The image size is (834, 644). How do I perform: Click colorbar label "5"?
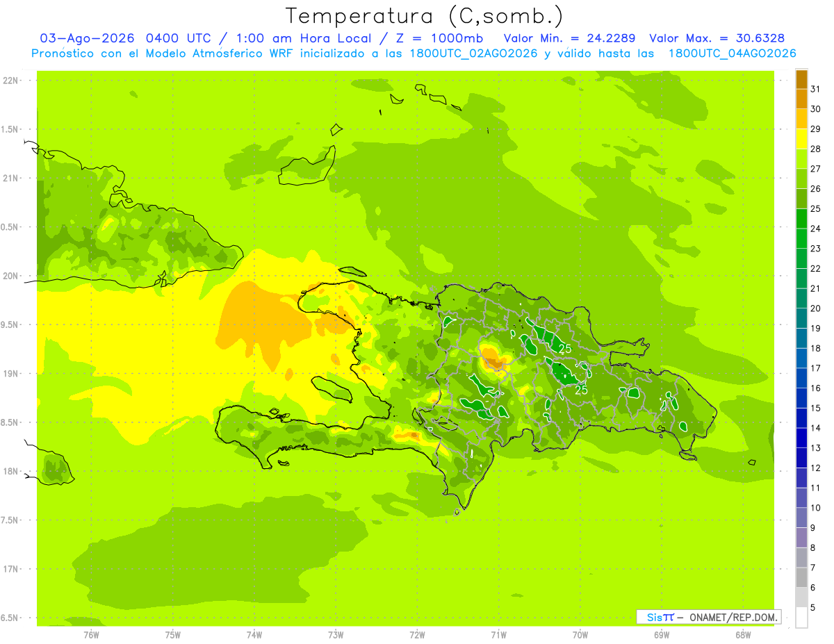(813, 608)
